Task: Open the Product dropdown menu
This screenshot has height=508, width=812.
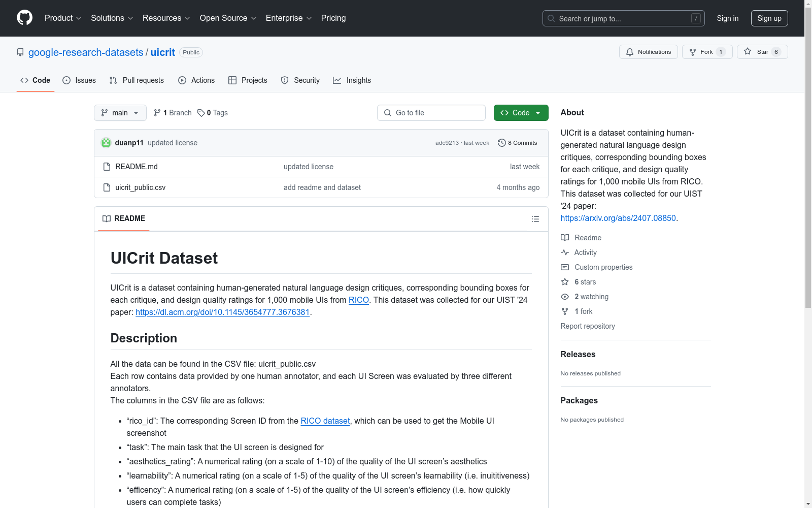Action: [63, 18]
